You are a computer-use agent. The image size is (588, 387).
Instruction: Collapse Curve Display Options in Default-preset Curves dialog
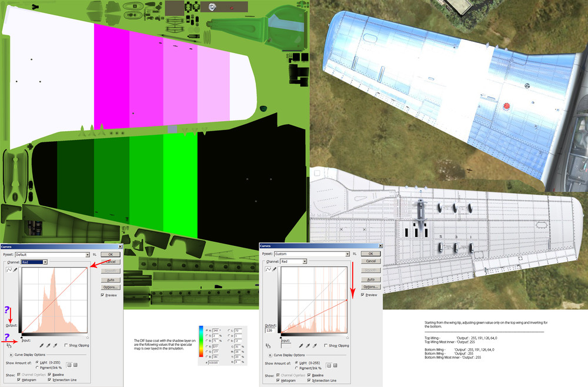pyautogui.click(x=11, y=355)
